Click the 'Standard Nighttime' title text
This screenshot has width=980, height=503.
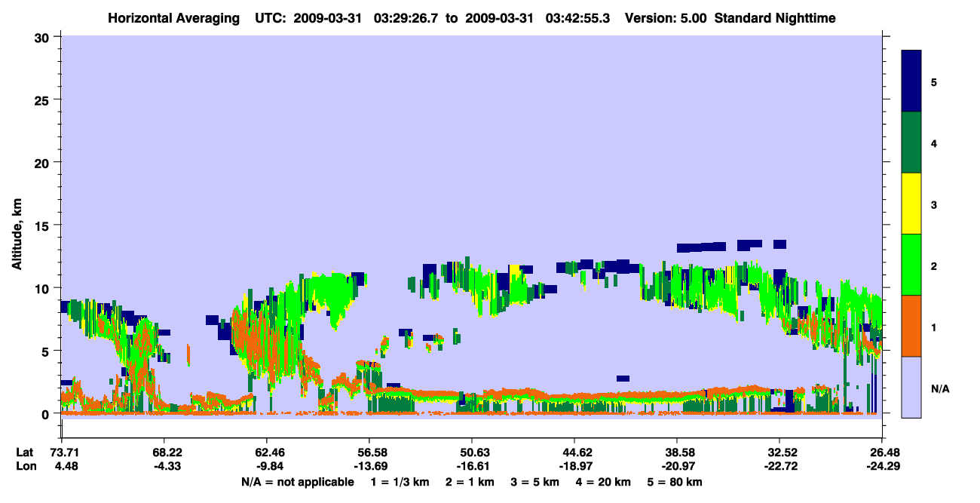click(x=775, y=17)
